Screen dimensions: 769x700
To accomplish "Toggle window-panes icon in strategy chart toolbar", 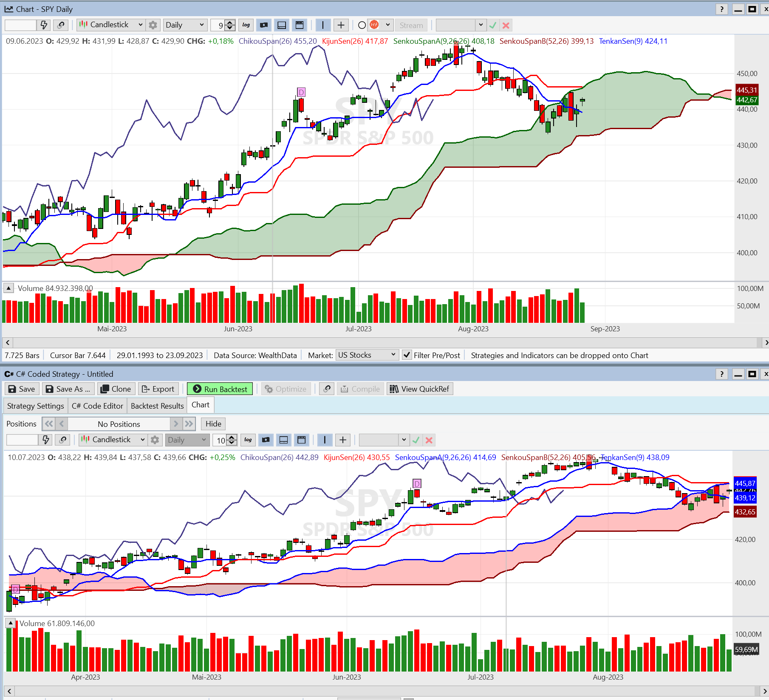I will [302, 440].
